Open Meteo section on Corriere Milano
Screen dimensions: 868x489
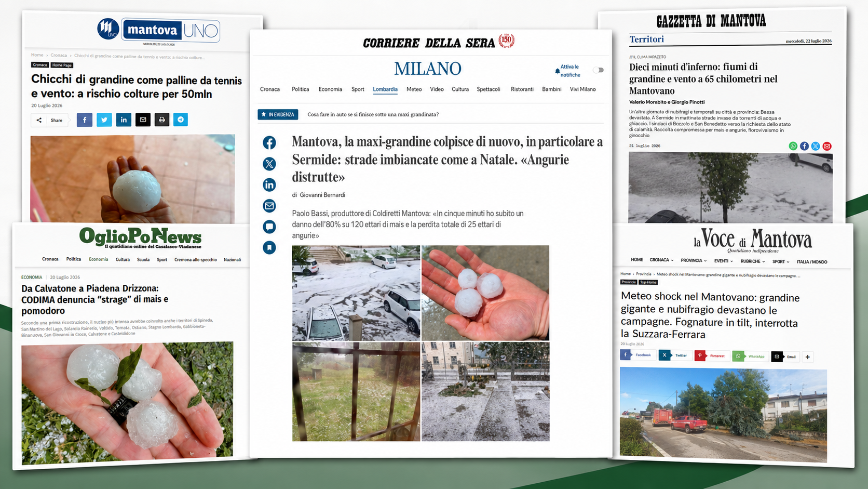tap(414, 89)
